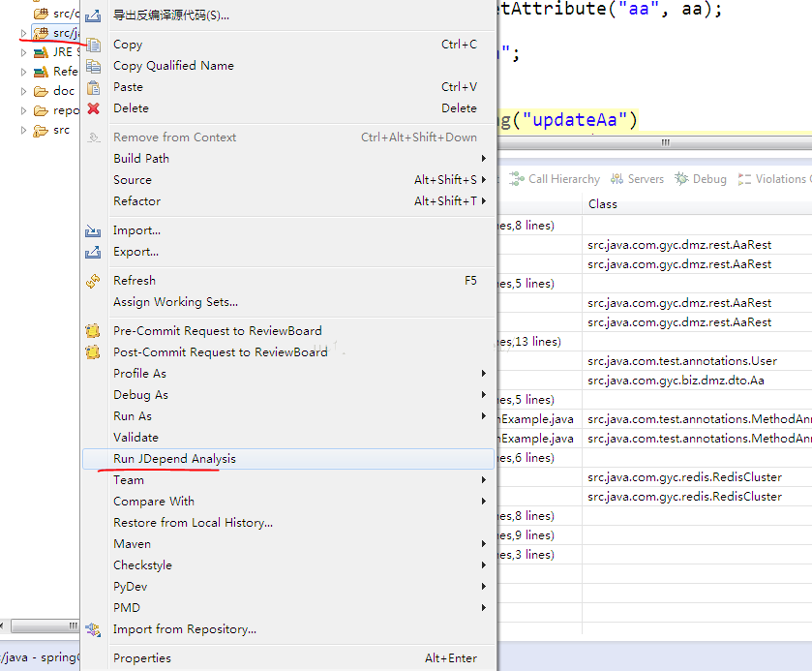The width and height of the screenshot is (812, 671).
Task: Click the editor horizontal scrollbar thumb
Action: pyautogui.click(x=666, y=142)
